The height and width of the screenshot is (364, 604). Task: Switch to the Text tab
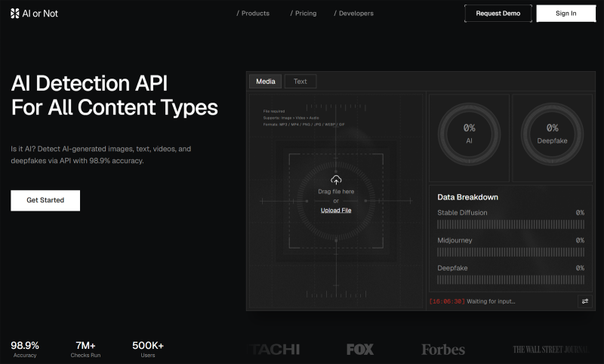coord(300,82)
